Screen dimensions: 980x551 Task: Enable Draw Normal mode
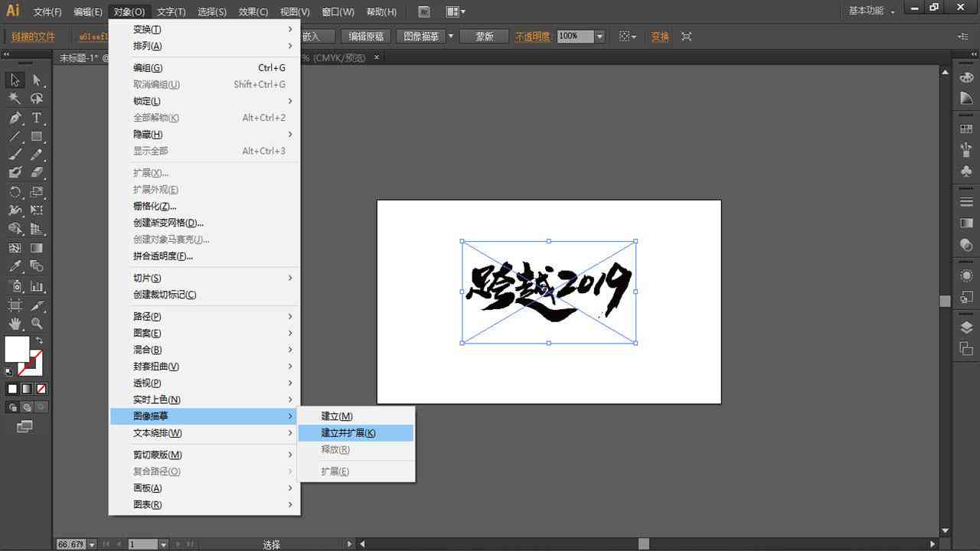12,407
